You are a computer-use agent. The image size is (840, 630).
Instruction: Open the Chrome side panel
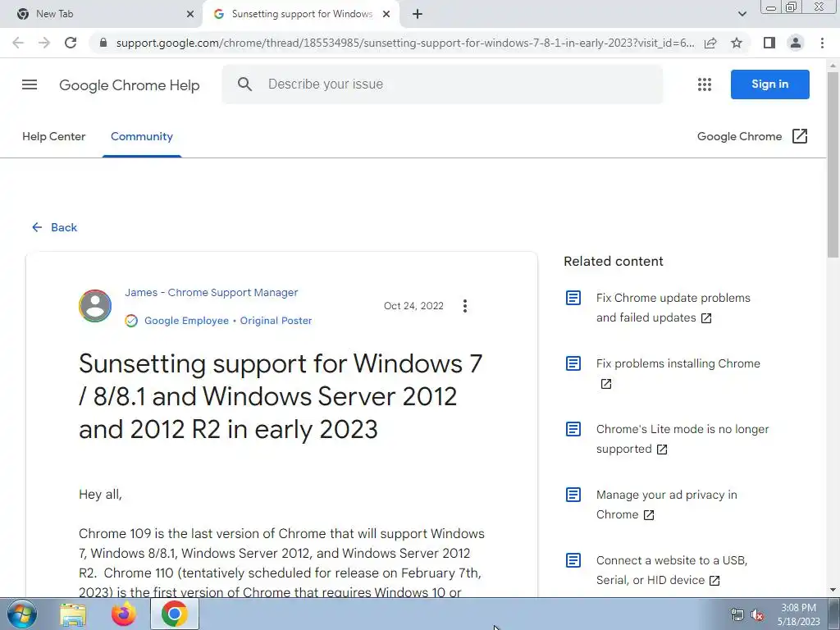click(x=769, y=43)
